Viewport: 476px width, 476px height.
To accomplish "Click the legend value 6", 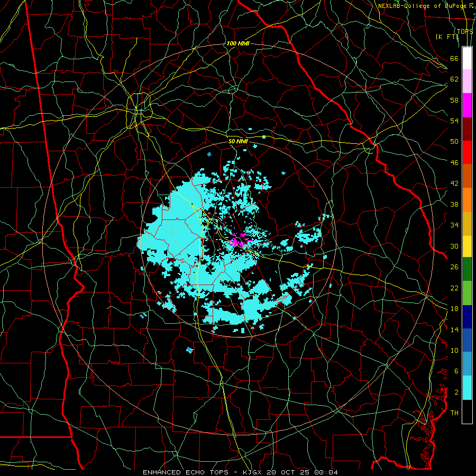I will [x=456, y=371].
